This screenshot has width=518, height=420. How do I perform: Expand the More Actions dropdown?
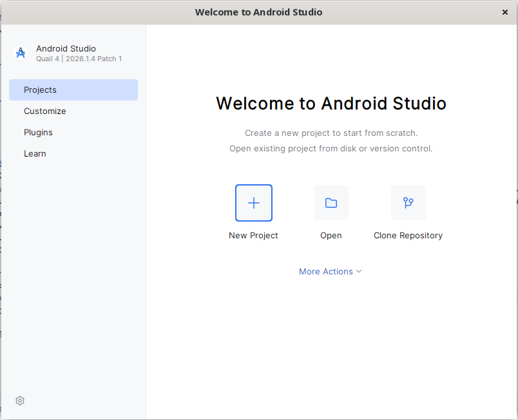[x=331, y=271]
